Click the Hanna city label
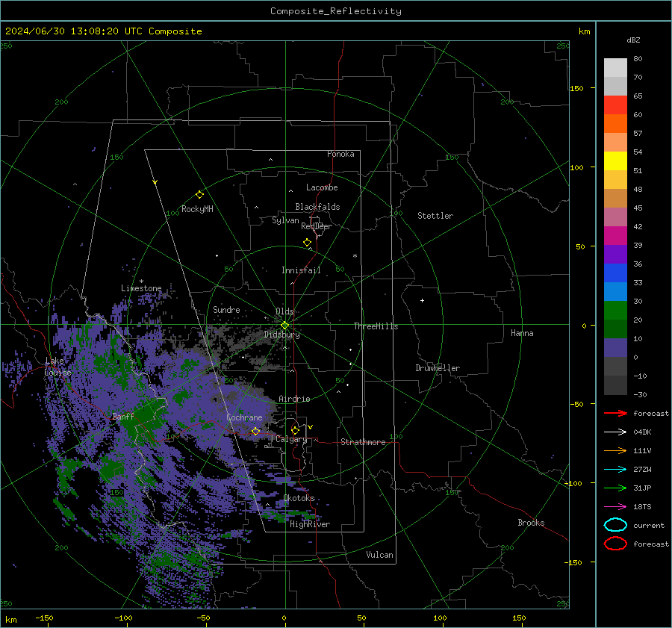 pyautogui.click(x=522, y=333)
